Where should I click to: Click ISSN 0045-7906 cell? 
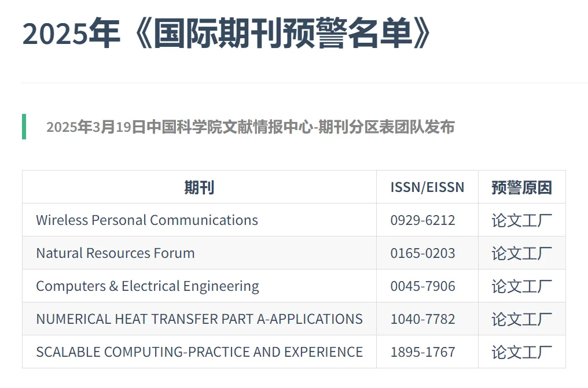[422, 286]
